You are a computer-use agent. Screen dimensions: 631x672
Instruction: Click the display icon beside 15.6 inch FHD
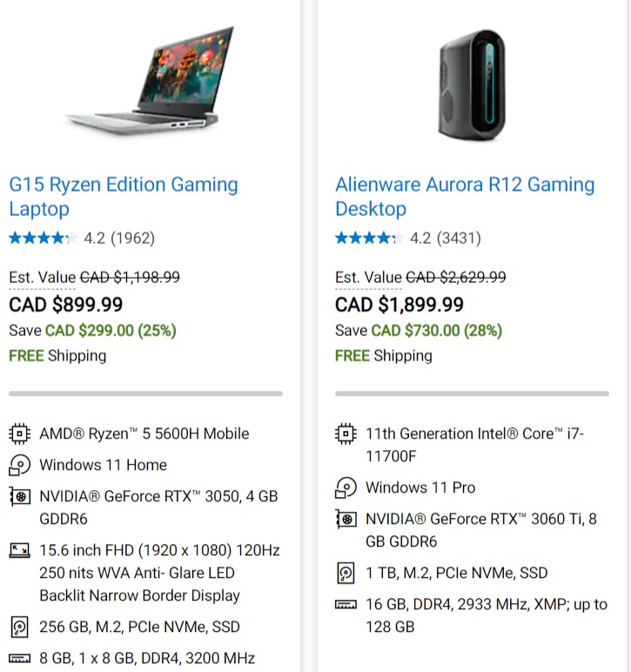point(20,550)
